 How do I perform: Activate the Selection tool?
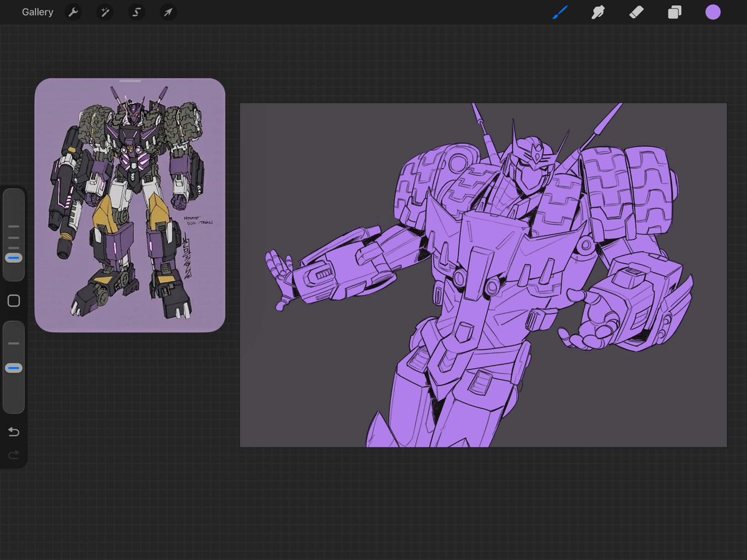tap(136, 12)
